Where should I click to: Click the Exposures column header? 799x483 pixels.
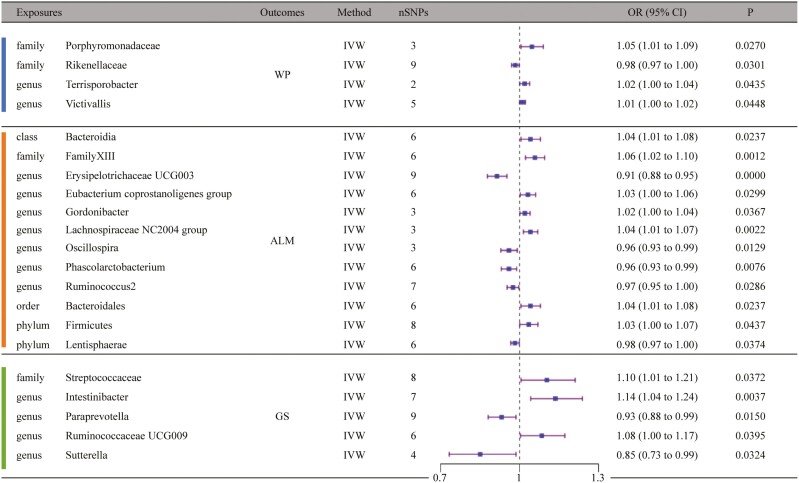[39, 12]
